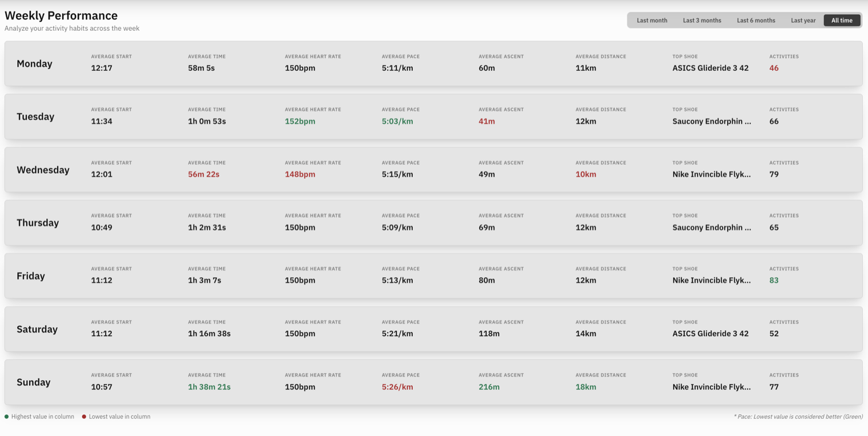Click Saturday's distance value 14km
The width and height of the screenshot is (868, 436).
pos(586,334)
